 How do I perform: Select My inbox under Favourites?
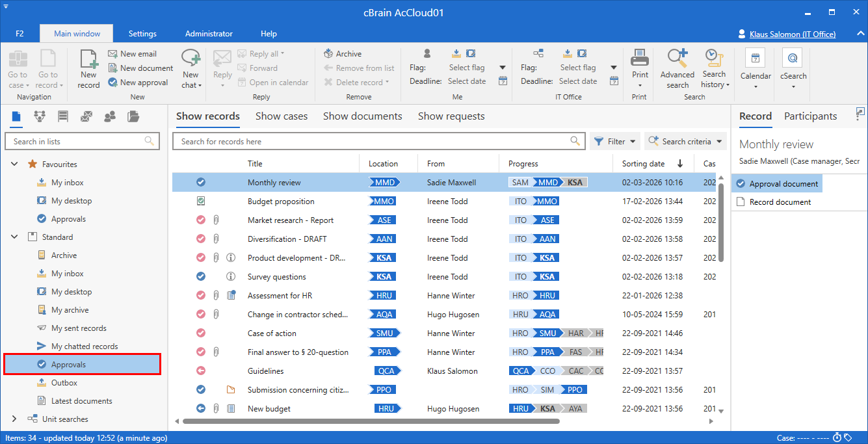pyautogui.click(x=68, y=183)
